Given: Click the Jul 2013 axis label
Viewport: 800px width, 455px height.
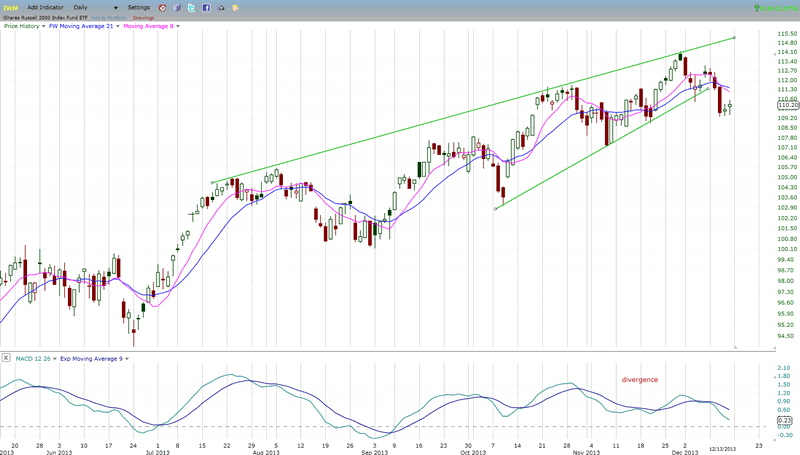Looking at the screenshot, I should [157, 452].
